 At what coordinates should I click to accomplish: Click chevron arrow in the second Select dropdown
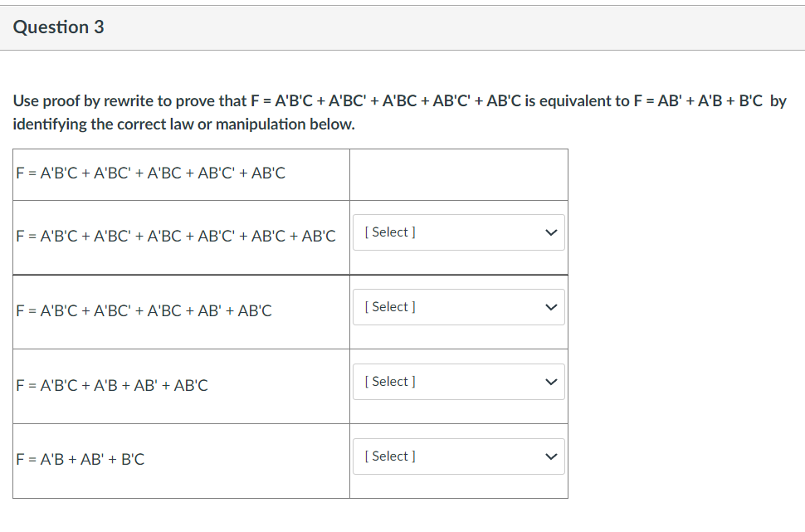[x=548, y=307]
